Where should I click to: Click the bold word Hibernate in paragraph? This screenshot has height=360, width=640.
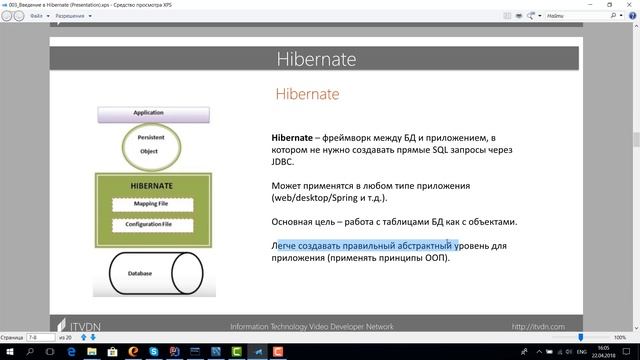[x=292, y=138]
